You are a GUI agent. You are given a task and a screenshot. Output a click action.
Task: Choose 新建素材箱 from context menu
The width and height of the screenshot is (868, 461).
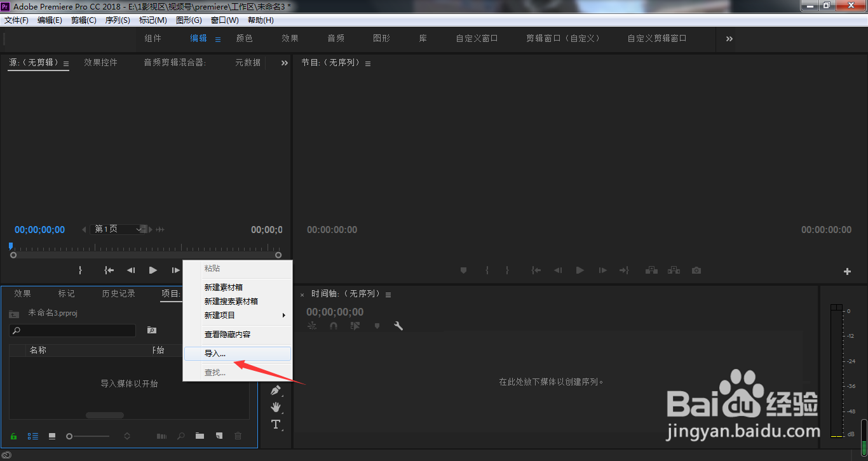(x=238, y=287)
